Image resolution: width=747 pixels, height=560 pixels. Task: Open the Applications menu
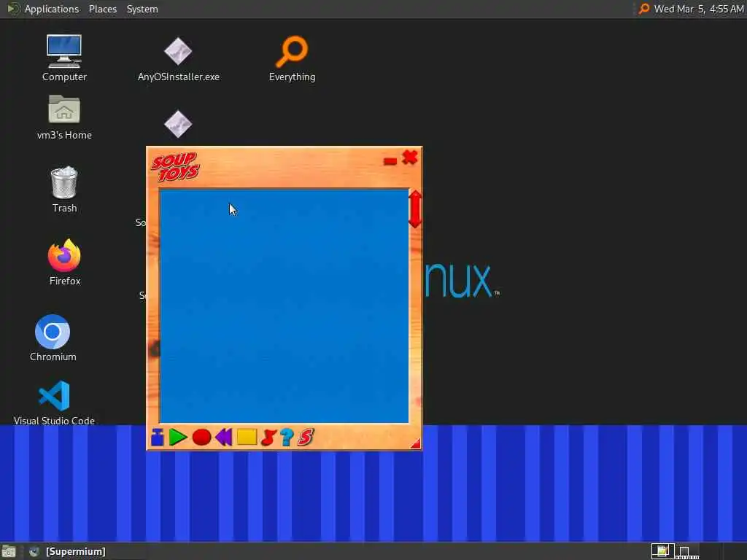pyautogui.click(x=52, y=9)
